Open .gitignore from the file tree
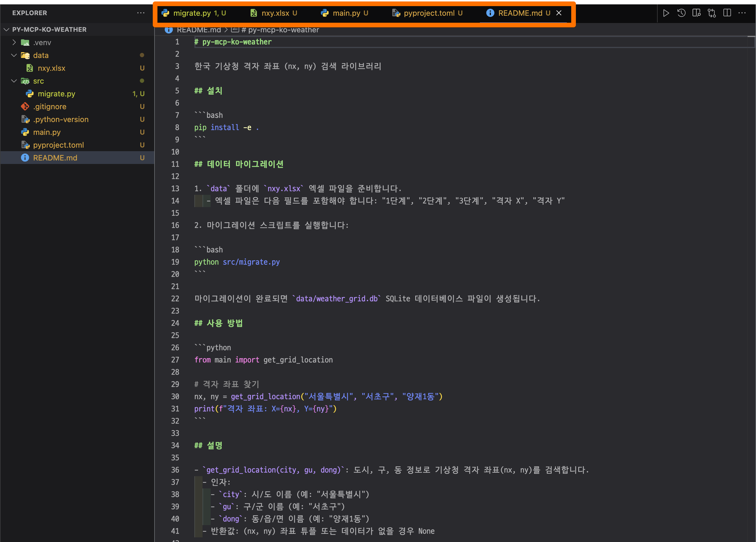This screenshot has height=542, width=756. tap(49, 106)
